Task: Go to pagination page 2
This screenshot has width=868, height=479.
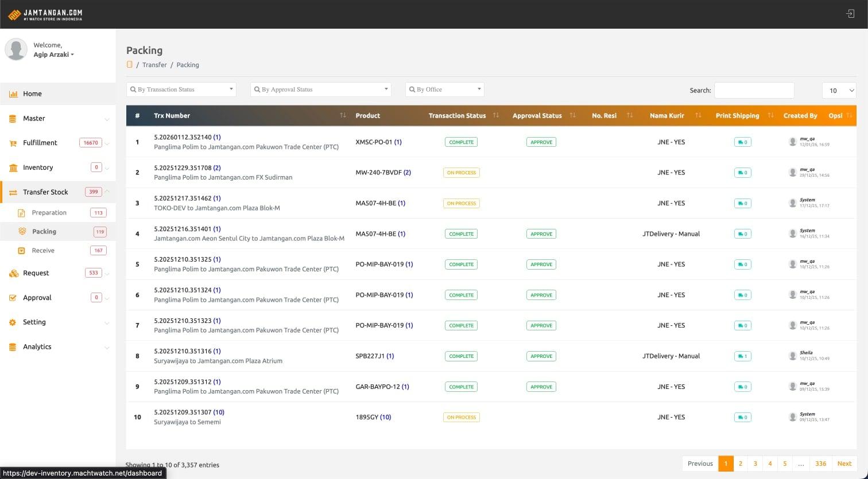Action: click(741, 464)
